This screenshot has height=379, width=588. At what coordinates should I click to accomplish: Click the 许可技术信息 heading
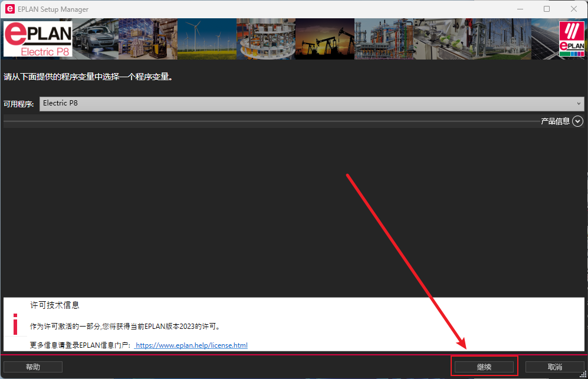click(55, 305)
